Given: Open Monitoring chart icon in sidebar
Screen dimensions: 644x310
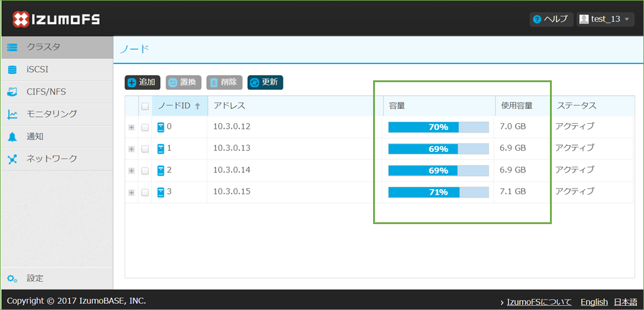Looking at the screenshot, I should 12,115.
